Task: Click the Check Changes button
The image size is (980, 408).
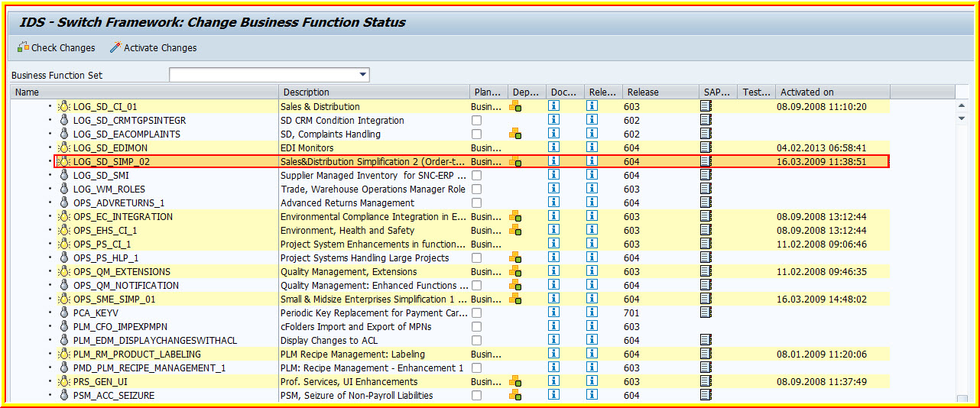Action: point(56,47)
